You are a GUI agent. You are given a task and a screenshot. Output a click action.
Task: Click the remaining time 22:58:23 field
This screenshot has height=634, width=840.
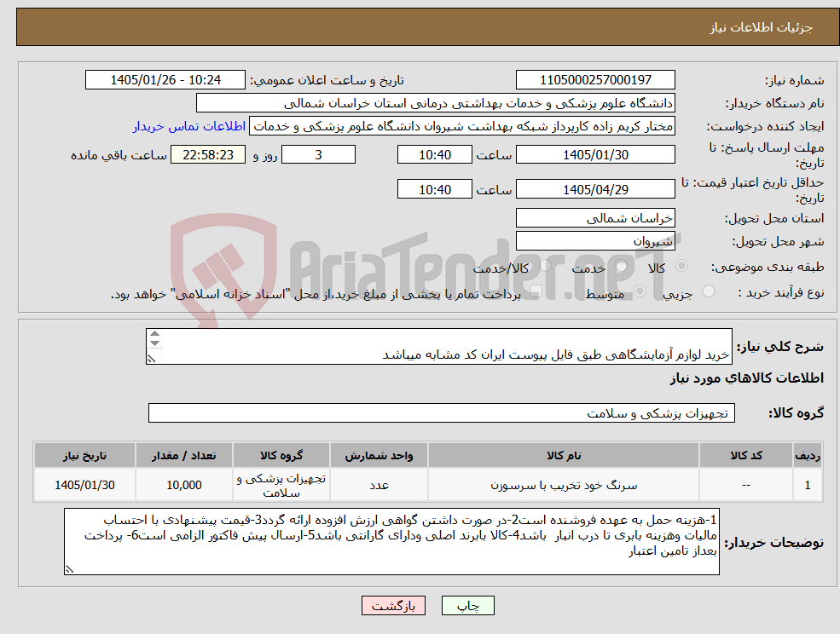(208, 155)
